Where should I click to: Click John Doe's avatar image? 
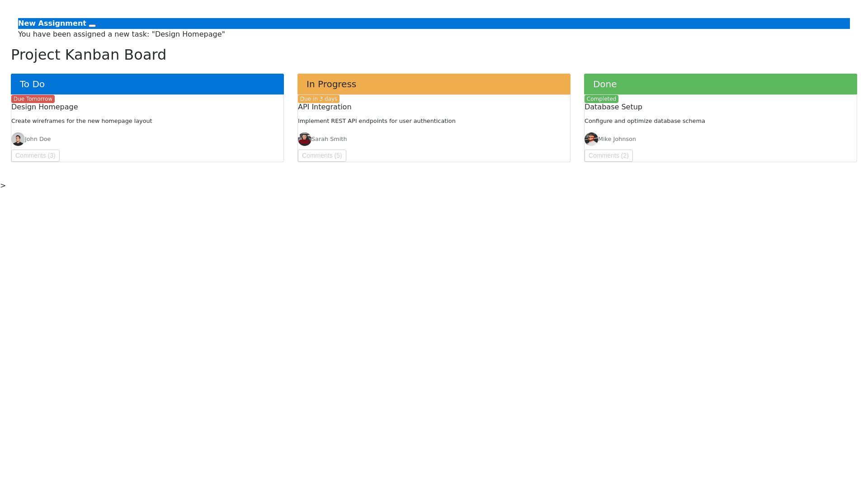18,139
